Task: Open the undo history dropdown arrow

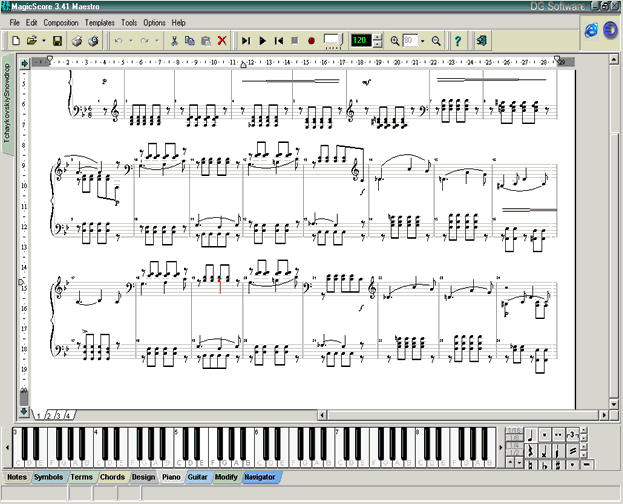Action: coord(131,41)
